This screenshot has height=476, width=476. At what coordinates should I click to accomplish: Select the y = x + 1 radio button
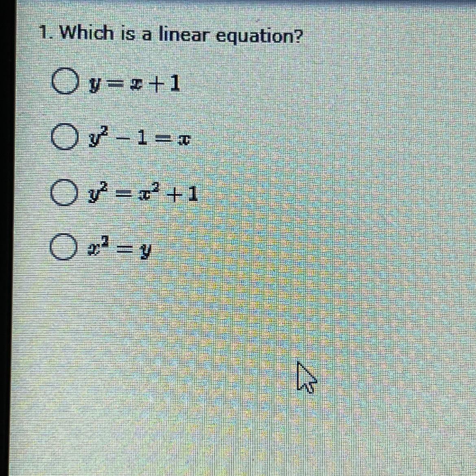(x=64, y=81)
